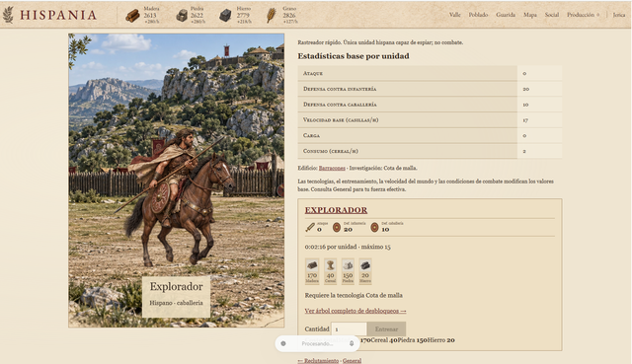Click the Hispano · caballería subtitle

pyautogui.click(x=176, y=303)
